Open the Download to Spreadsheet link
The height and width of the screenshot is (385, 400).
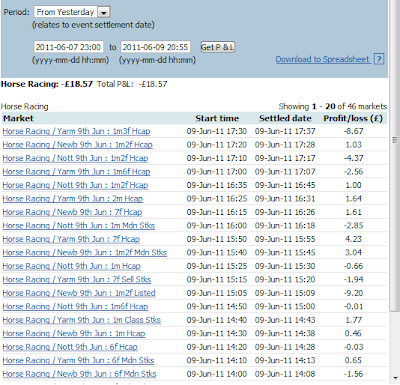point(322,59)
